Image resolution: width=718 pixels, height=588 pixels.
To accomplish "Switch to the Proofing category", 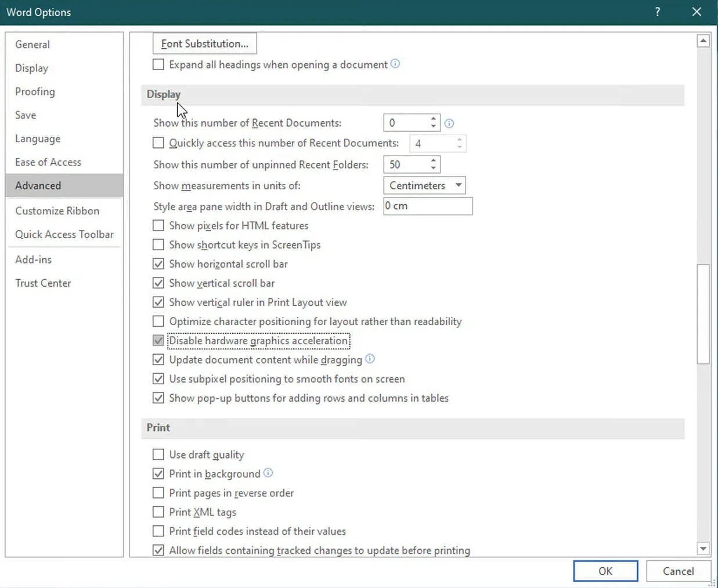I will coord(35,92).
